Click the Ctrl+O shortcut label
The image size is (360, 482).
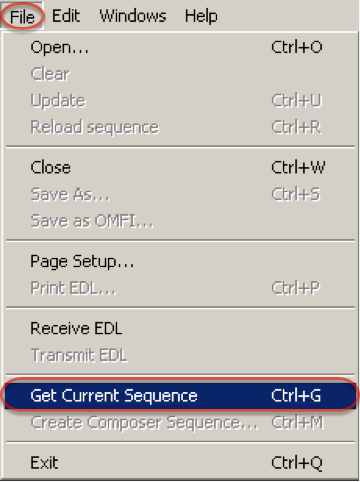(x=297, y=47)
